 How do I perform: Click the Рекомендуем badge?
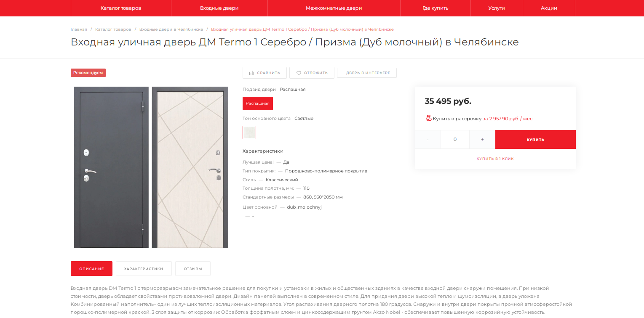point(88,73)
